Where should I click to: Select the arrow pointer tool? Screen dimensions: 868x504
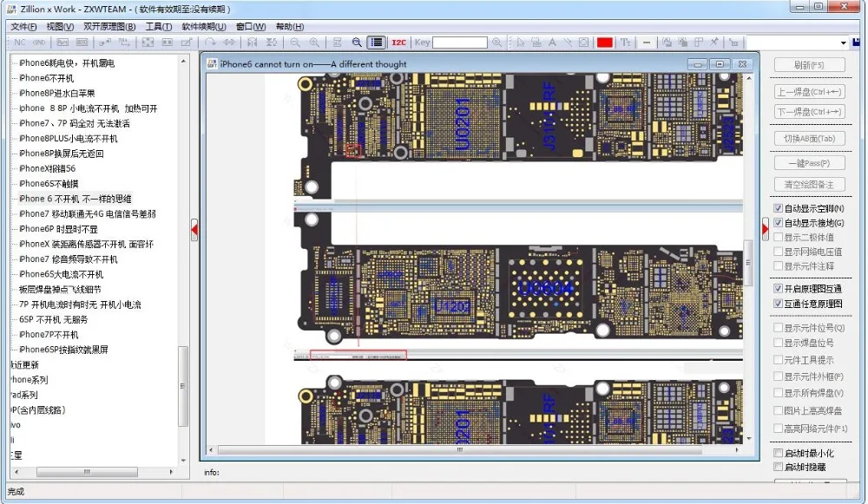[x=520, y=43]
